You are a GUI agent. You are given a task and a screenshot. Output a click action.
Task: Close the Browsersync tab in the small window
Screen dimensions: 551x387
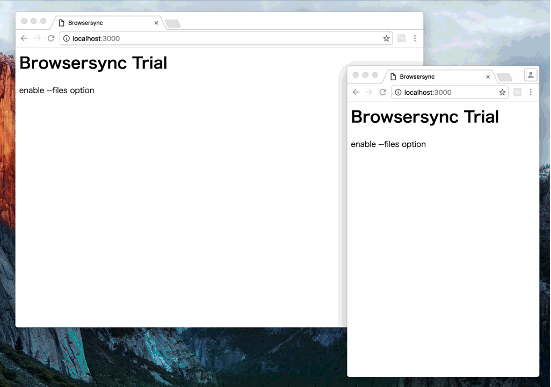coord(488,77)
